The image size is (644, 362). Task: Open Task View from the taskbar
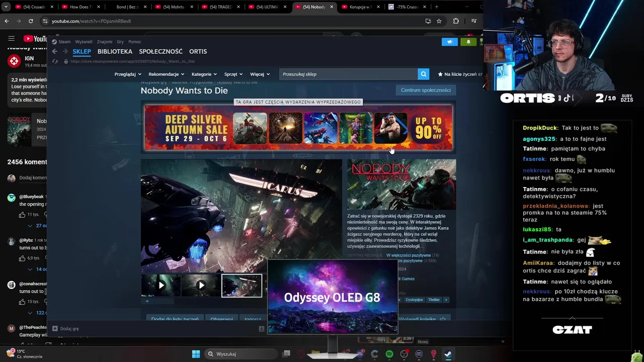pyautogui.click(x=286, y=354)
